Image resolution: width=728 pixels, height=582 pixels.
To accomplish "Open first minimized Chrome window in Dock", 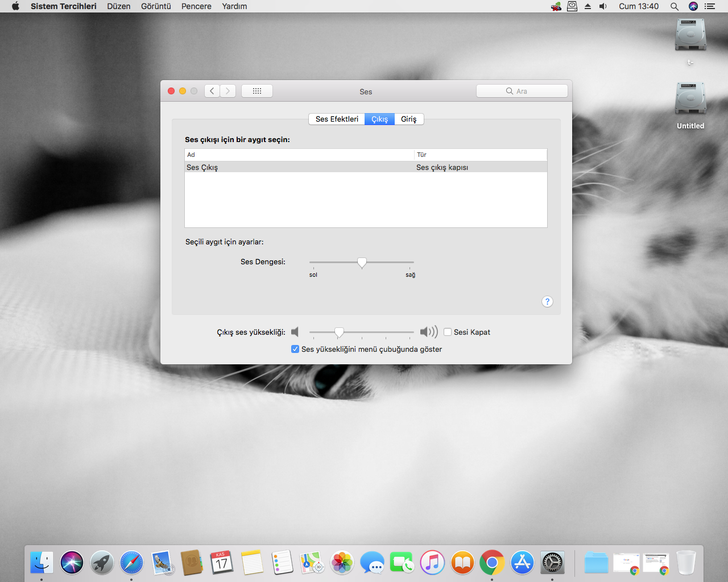I will point(626,563).
